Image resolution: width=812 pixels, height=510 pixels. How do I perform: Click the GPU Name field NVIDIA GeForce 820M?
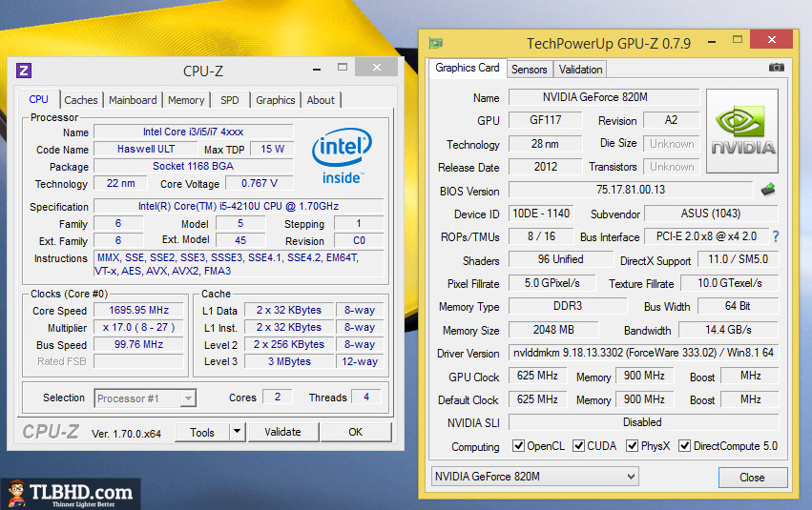(604, 97)
